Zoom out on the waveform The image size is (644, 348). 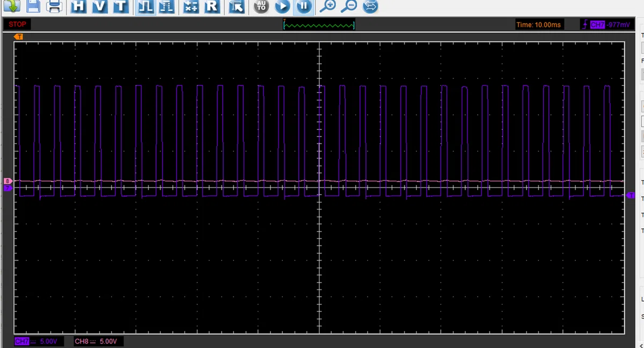(349, 6)
